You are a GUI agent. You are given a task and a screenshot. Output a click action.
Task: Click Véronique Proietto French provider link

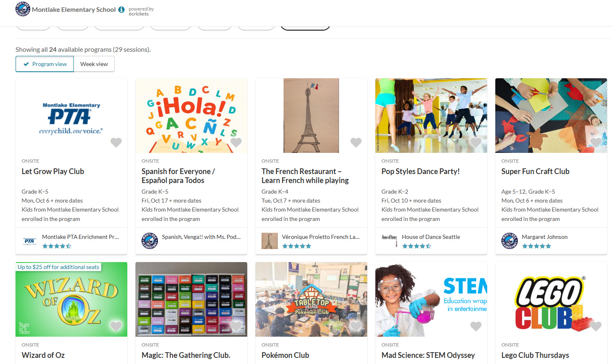tap(321, 237)
